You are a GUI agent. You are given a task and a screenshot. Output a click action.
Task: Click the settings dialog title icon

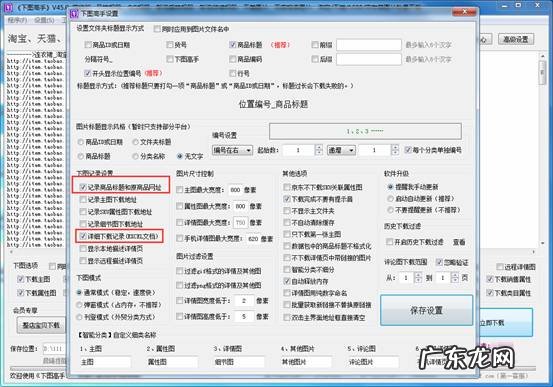[74, 13]
